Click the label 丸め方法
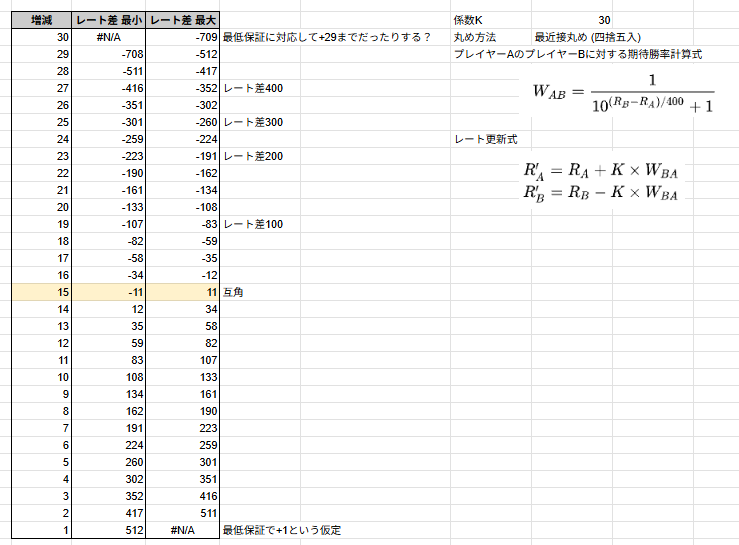This screenshot has height=545, width=739. tap(475, 37)
